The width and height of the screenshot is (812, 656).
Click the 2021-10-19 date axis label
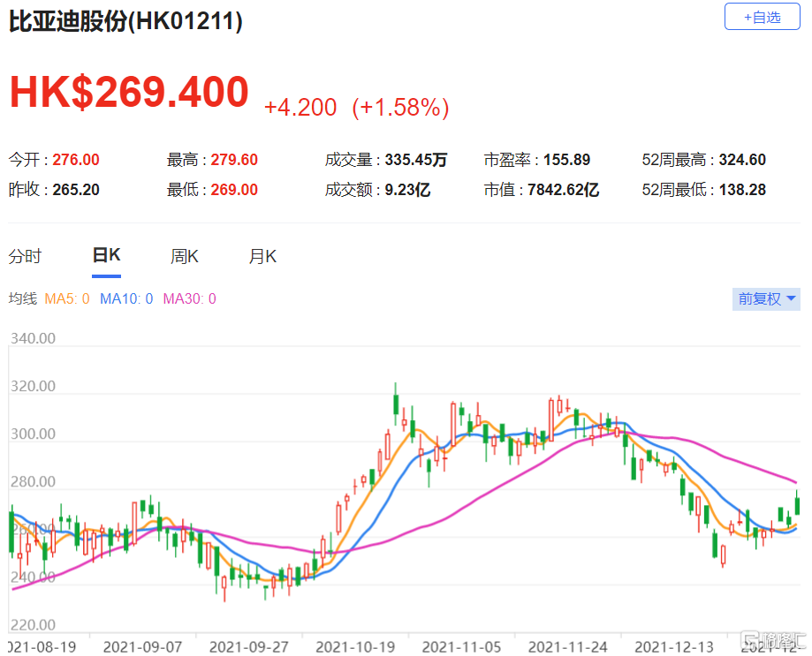click(x=355, y=646)
